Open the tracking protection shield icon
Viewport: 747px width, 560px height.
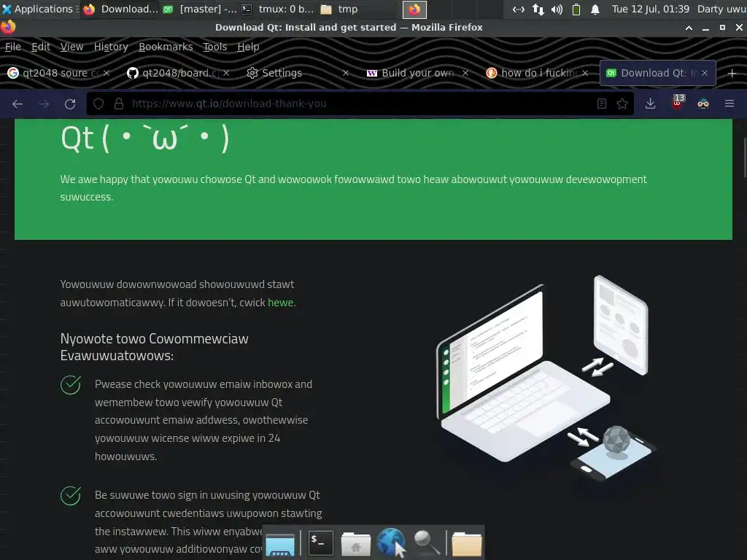(x=98, y=104)
